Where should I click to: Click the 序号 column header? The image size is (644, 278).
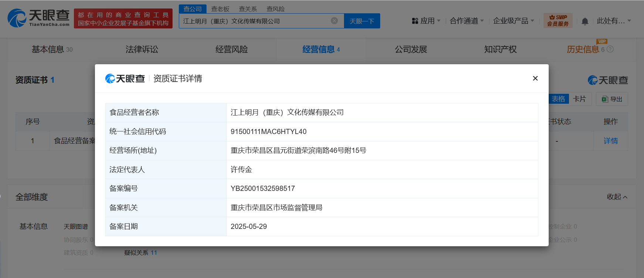tap(33, 121)
